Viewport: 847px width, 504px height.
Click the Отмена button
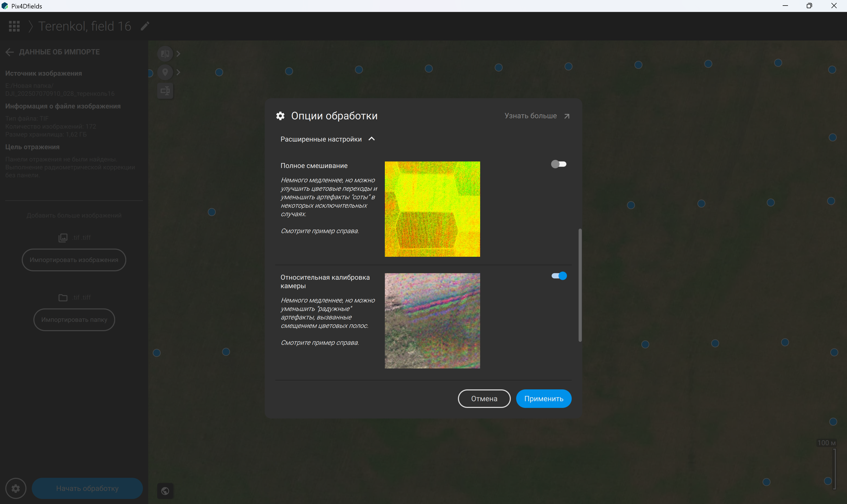click(x=484, y=399)
